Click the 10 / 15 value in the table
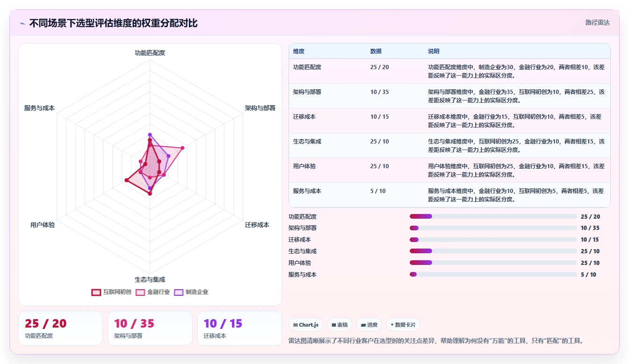 pyautogui.click(x=380, y=117)
